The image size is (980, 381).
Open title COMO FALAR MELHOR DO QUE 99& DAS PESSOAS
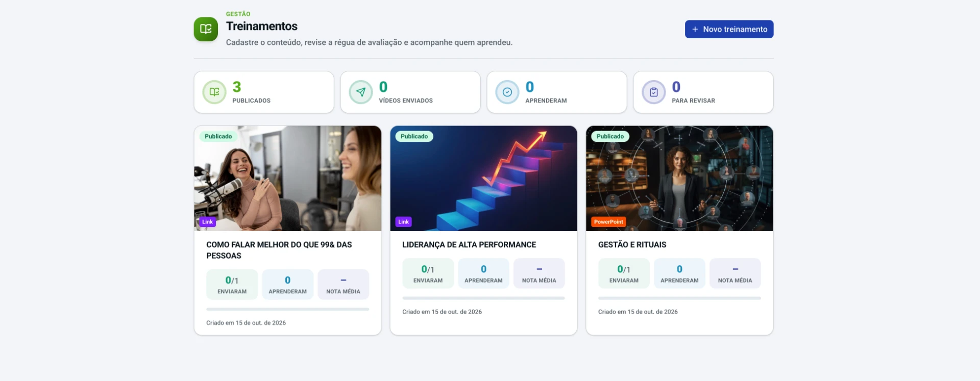(x=279, y=250)
